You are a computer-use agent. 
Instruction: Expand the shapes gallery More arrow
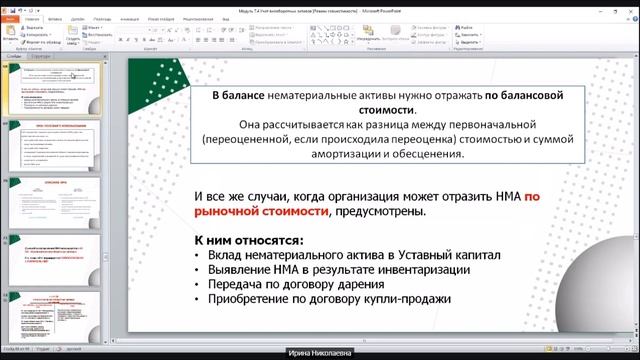pyautogui.click(x=353, y=42)
